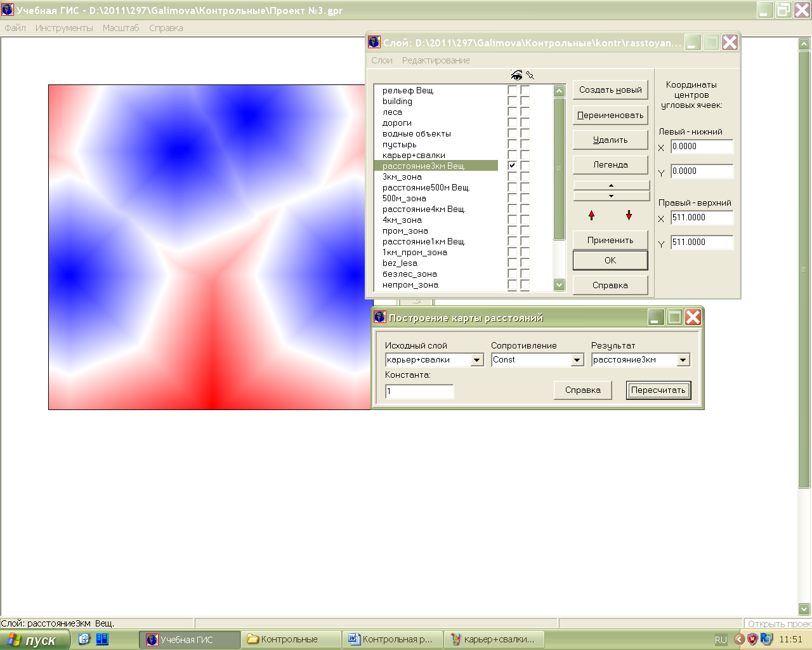The width and height of the screenshot is (812, 650).
Task: Switch to Контрольная р... Word taskbar button
Action: [x=392, y=640]
